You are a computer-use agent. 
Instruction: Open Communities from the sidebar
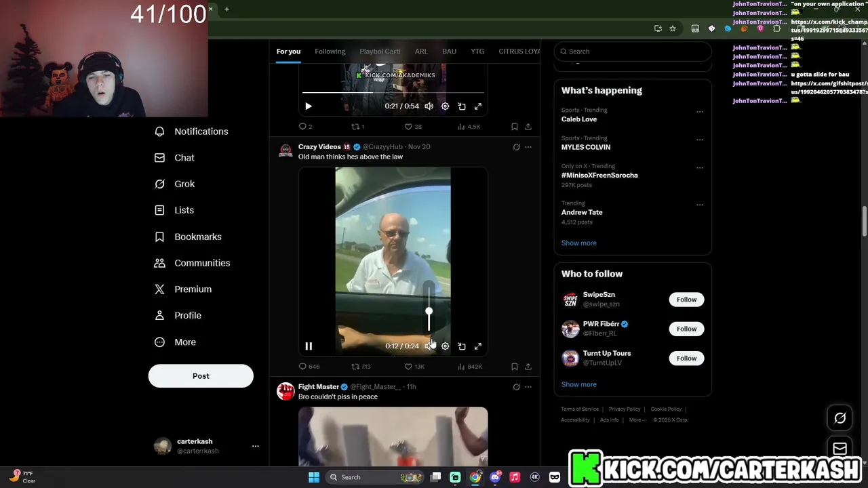coord(193,263)
